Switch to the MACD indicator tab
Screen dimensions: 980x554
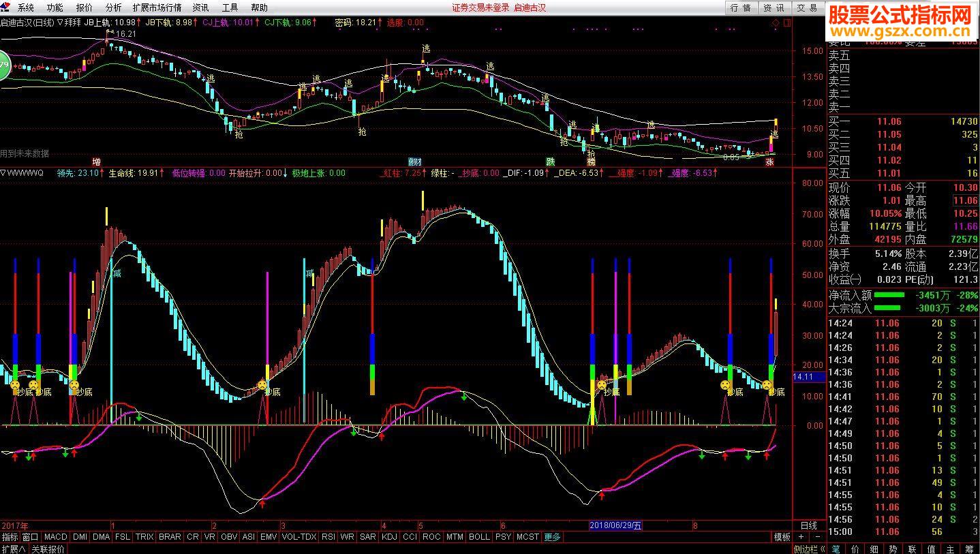tap(56, 537)
